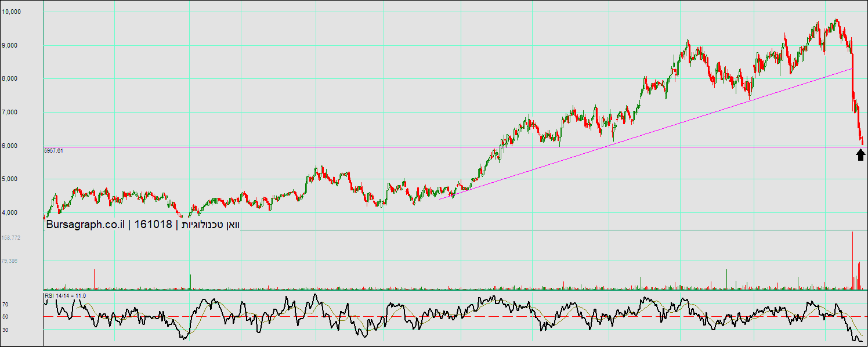Click the 10,000 price axis label
The width and height of the screenshot is (868, 347).
pyautogui.click(x=11, y=12)
